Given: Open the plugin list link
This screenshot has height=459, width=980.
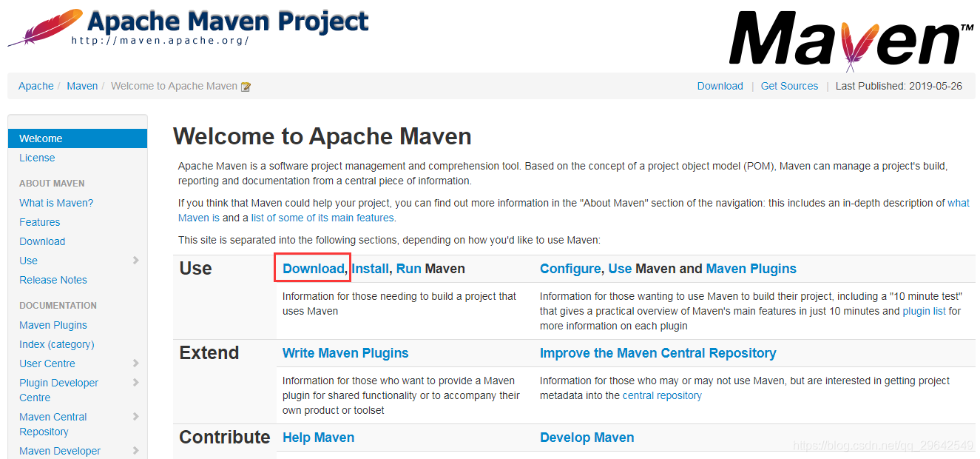Looking at the screenshot, I should (925, 311).
